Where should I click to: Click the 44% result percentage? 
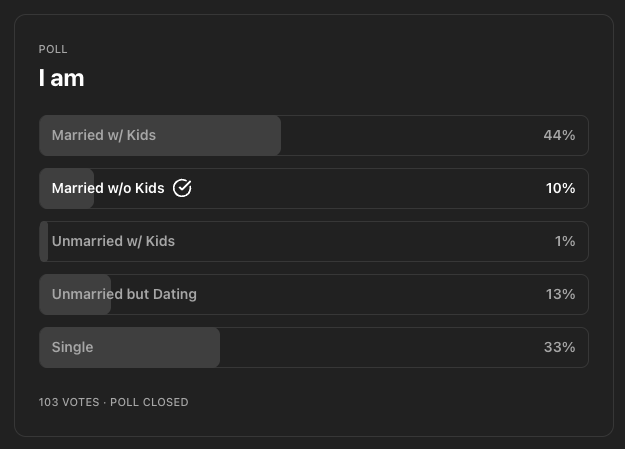point(559,135)
